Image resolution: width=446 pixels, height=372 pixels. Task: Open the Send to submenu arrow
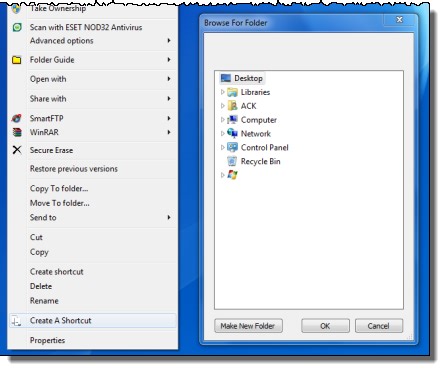point(169,218)
